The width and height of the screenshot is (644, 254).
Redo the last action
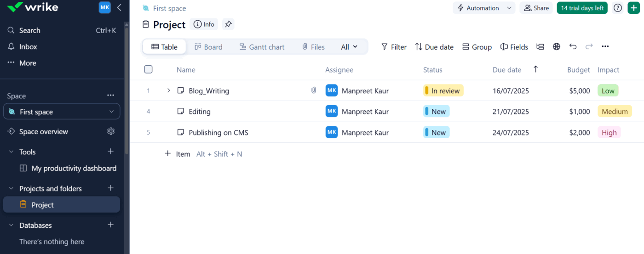589,46
